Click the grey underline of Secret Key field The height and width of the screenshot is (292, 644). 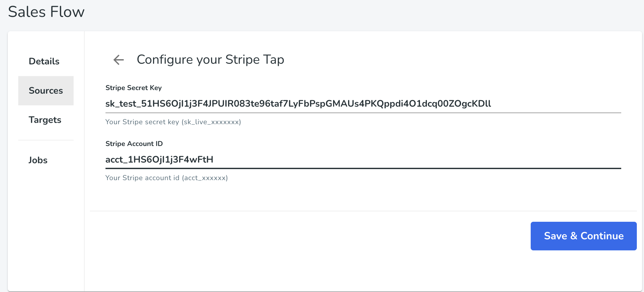point(363,113)
